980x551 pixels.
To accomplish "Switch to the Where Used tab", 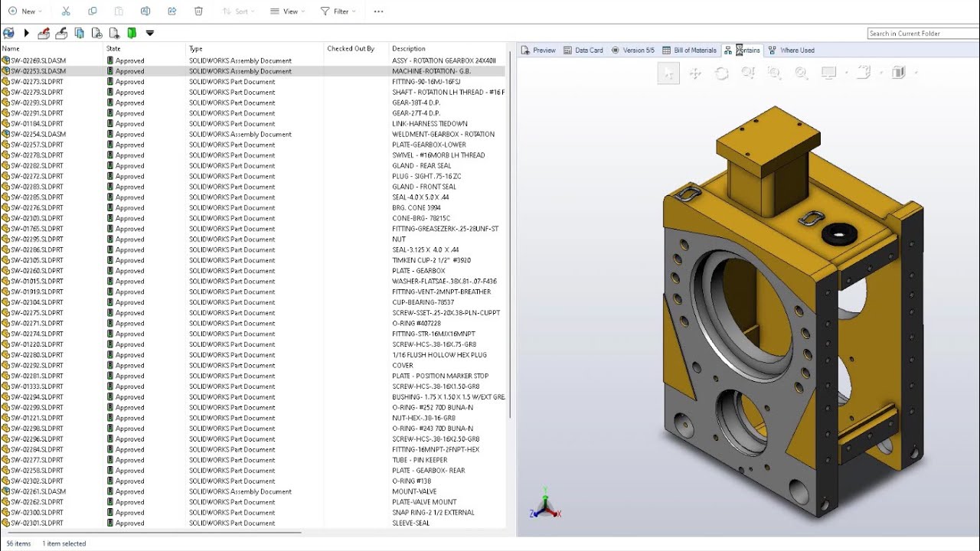I will tap(792, 51).
